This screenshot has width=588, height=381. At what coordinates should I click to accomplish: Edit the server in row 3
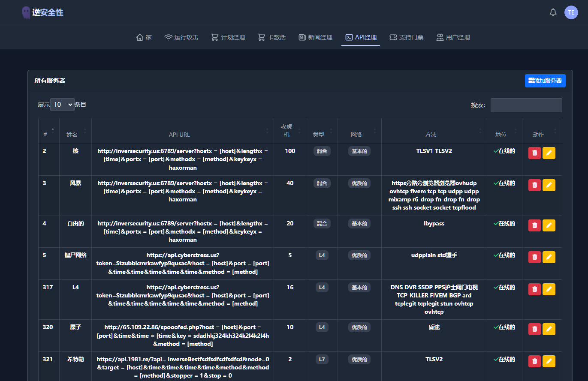click(x=549, y=185)
